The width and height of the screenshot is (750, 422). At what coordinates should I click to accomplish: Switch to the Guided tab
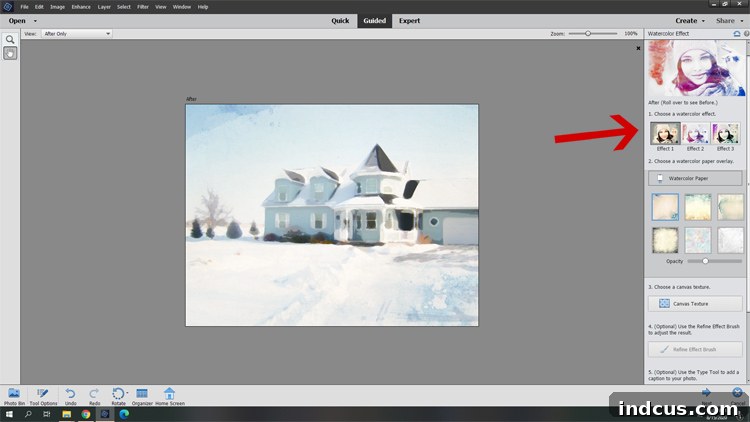pos(375,21)
